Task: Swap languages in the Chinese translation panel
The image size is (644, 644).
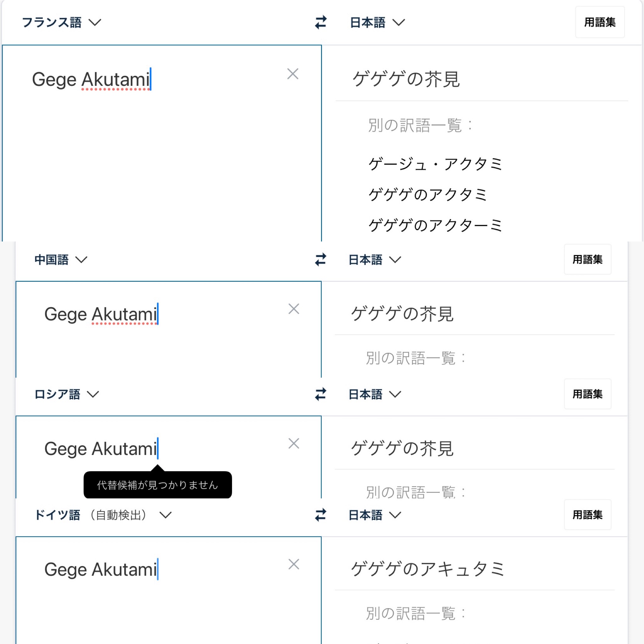Action: click(321, 260)
